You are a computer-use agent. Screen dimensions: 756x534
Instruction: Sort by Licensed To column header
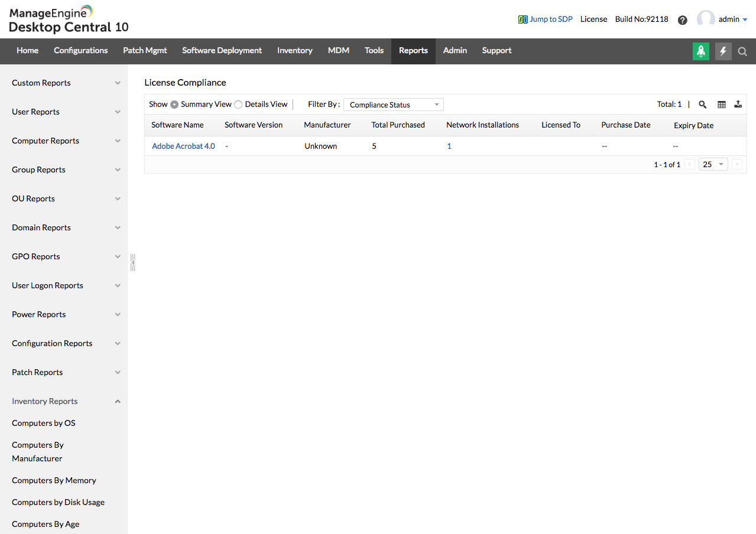click(x=561, y=125)
